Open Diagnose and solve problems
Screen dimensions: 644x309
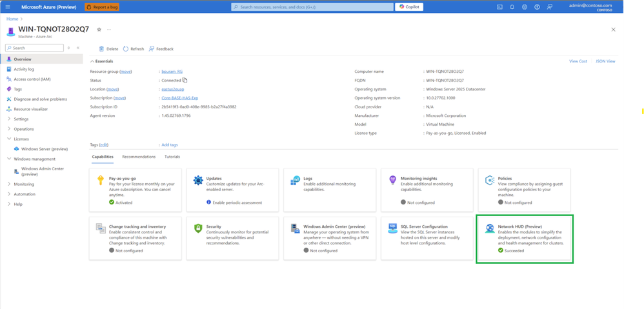(x=41, y=99)
